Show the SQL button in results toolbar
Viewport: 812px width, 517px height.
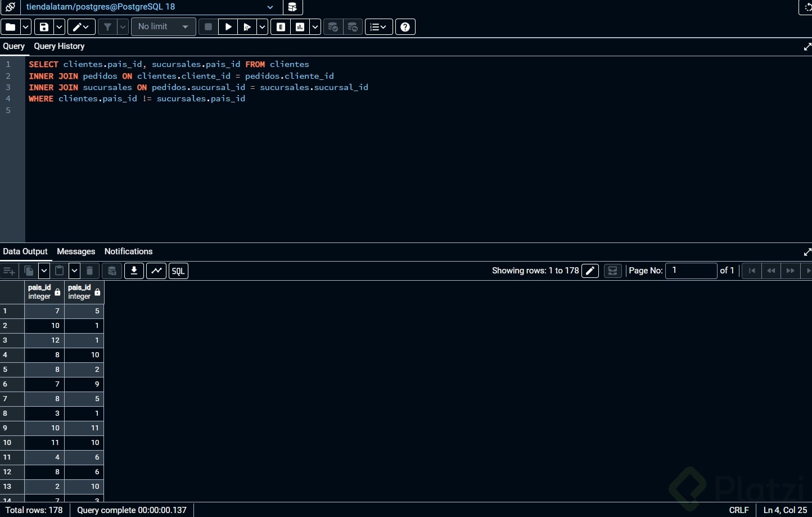[x=178, y=271]
